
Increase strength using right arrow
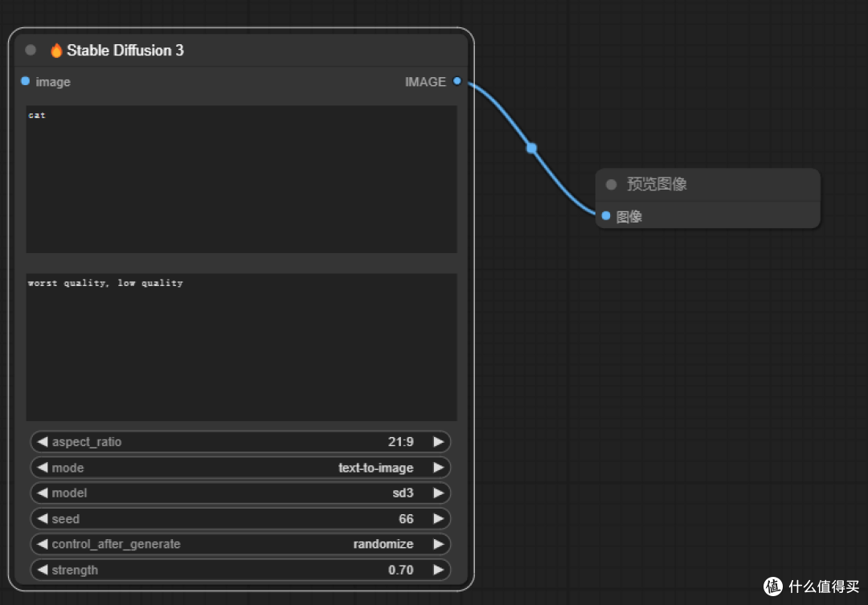click(439, 570)
